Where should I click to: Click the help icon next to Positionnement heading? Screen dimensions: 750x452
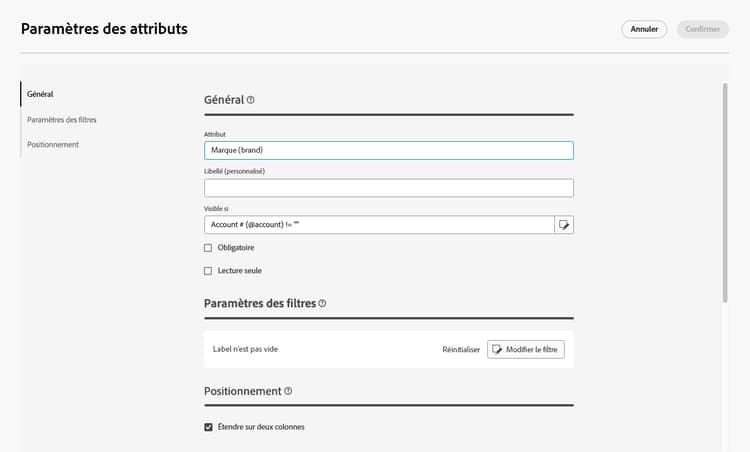coord(288,392)
